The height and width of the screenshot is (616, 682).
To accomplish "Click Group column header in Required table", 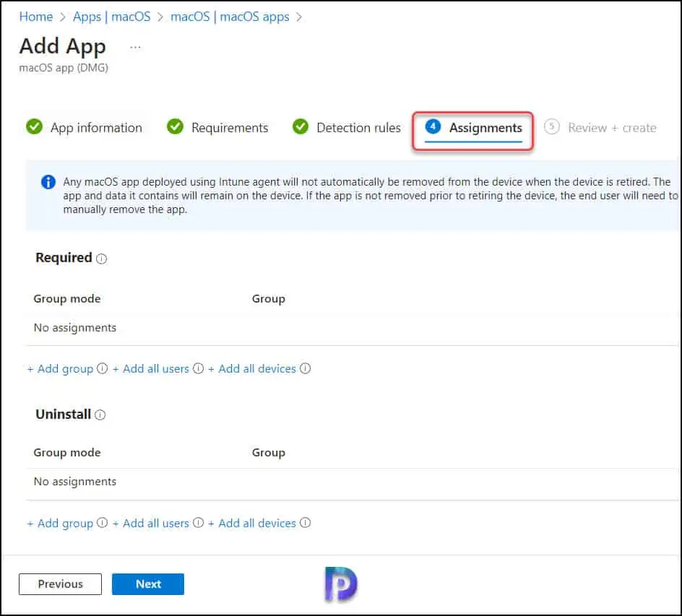I will 268,299.
